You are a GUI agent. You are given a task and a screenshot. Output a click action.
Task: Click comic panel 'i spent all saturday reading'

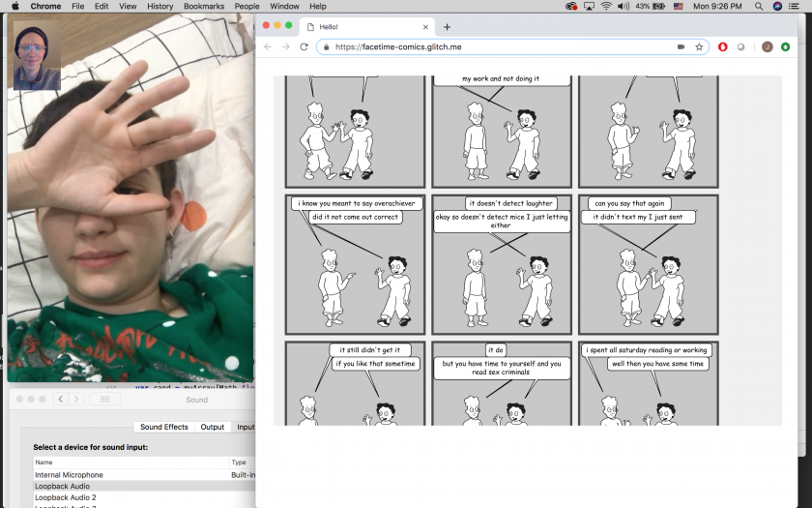[649, 383]
